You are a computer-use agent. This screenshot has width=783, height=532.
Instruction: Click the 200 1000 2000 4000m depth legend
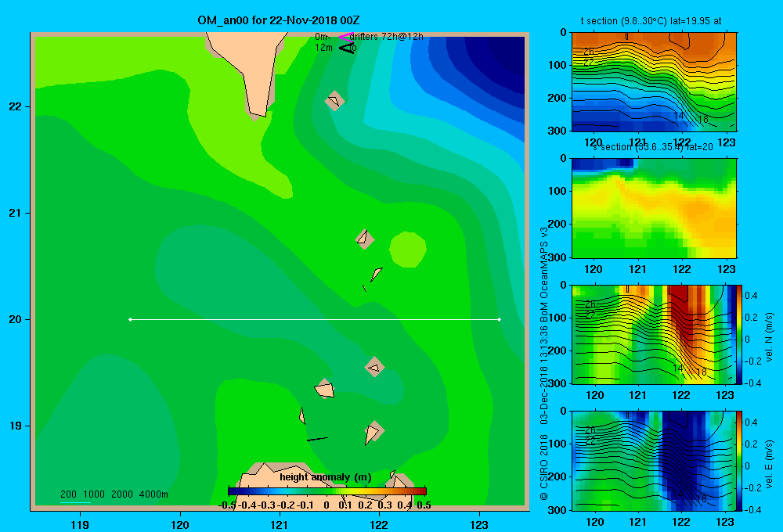(x=114, y=494)
